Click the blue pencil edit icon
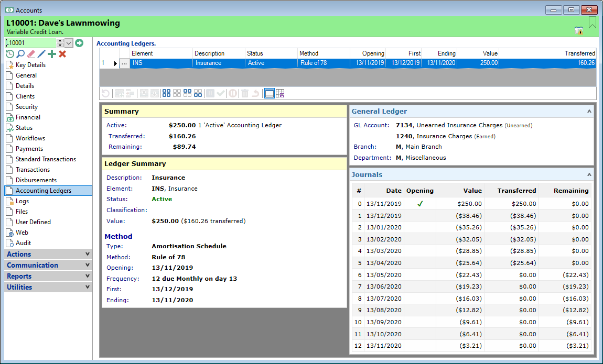Screen dimensions: 603x364 (x=41, y=54)
